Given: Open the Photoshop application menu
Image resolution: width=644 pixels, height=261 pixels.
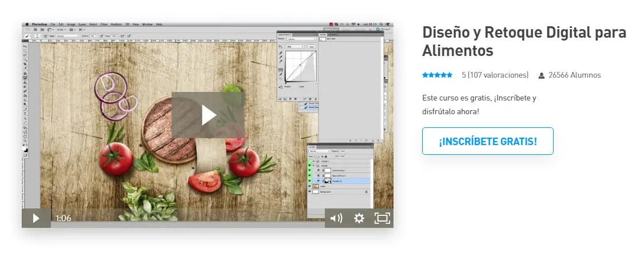Looking at the screenshot, I should click(x=39, y=24).
